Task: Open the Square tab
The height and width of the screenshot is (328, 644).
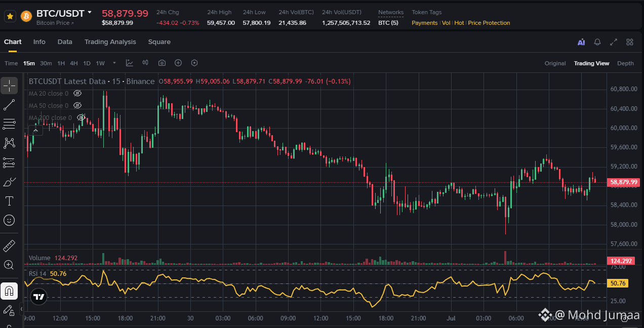Action: click(159, 42)
